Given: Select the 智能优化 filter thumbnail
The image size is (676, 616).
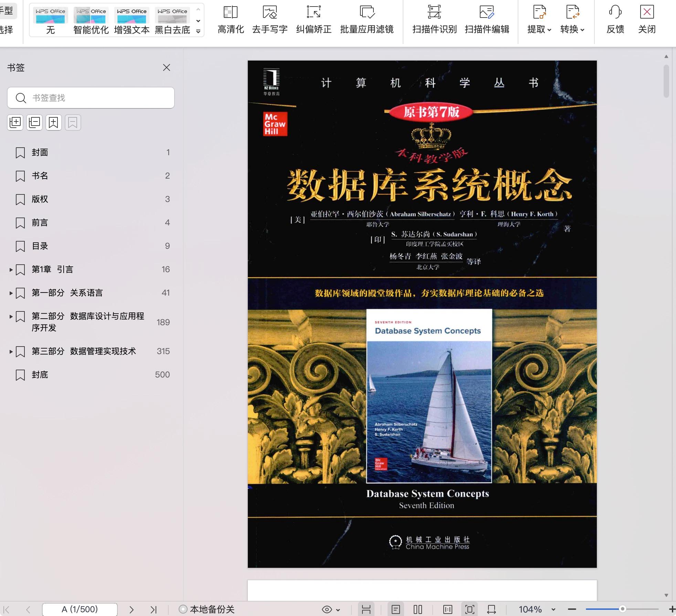Looking at the screenshot, I should [x=91, y=21].
